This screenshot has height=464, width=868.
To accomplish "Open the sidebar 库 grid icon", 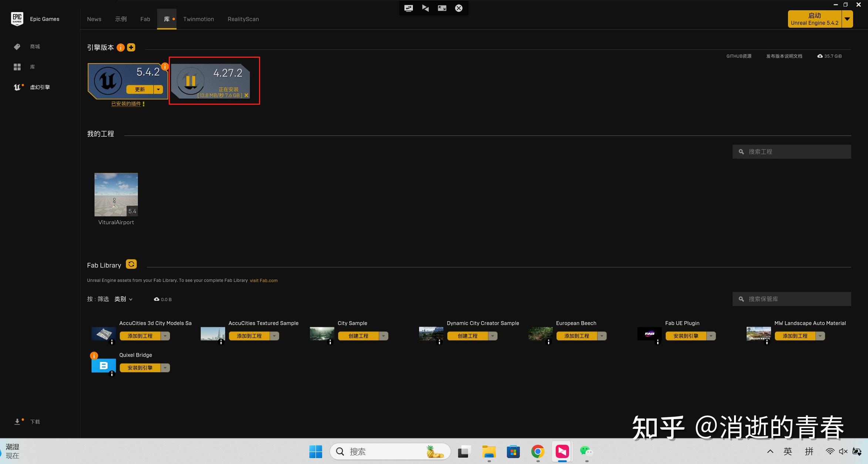I will [x=17, y=67].
